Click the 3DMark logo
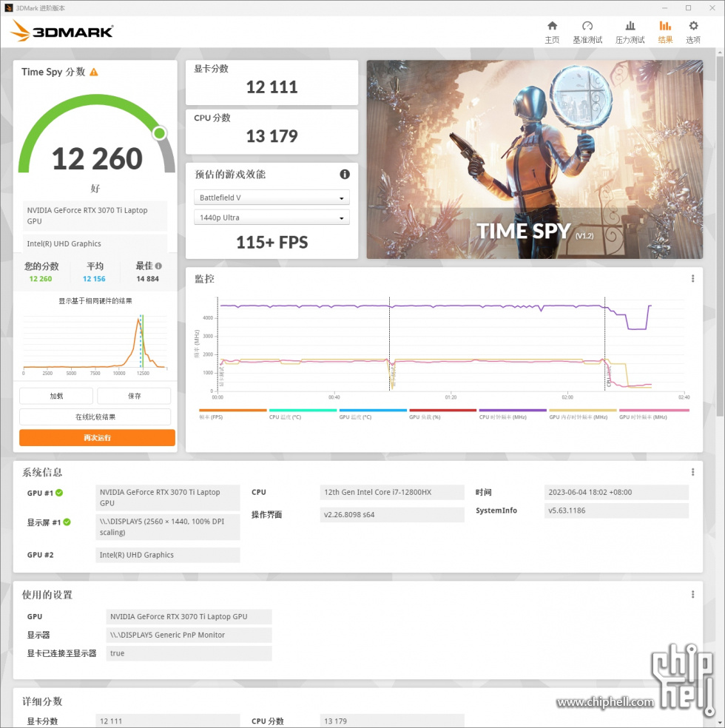725x728 pixels. coord(61,31)
